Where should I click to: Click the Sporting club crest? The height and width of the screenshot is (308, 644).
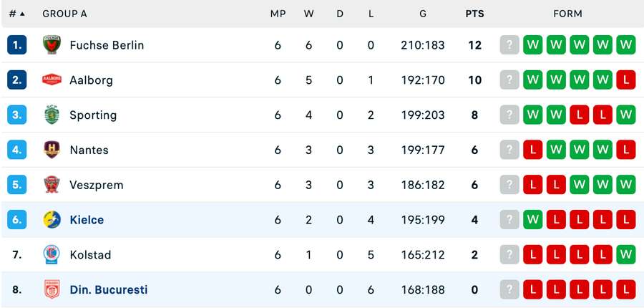click(x=52, y=115)
